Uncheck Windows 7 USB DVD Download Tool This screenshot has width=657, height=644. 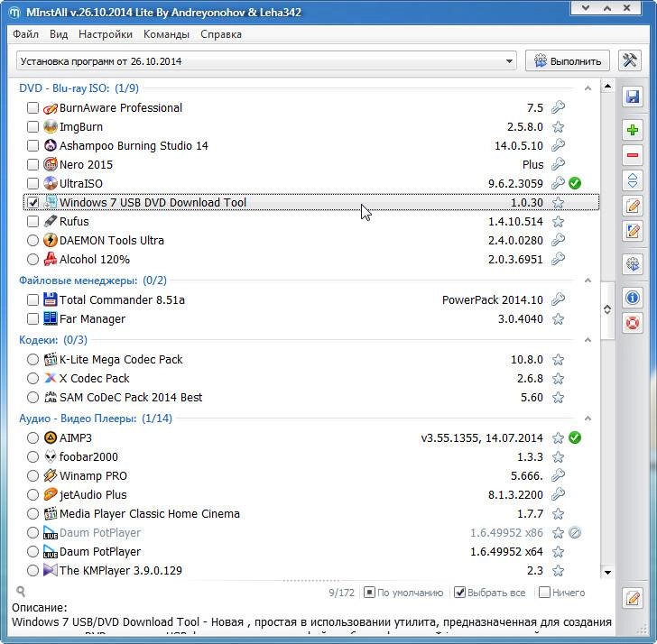[x=32, y=203]
